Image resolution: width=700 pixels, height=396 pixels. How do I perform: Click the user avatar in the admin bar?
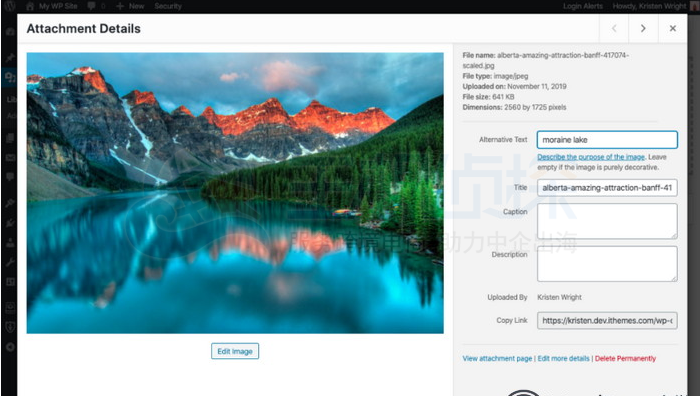coord(694,6)
